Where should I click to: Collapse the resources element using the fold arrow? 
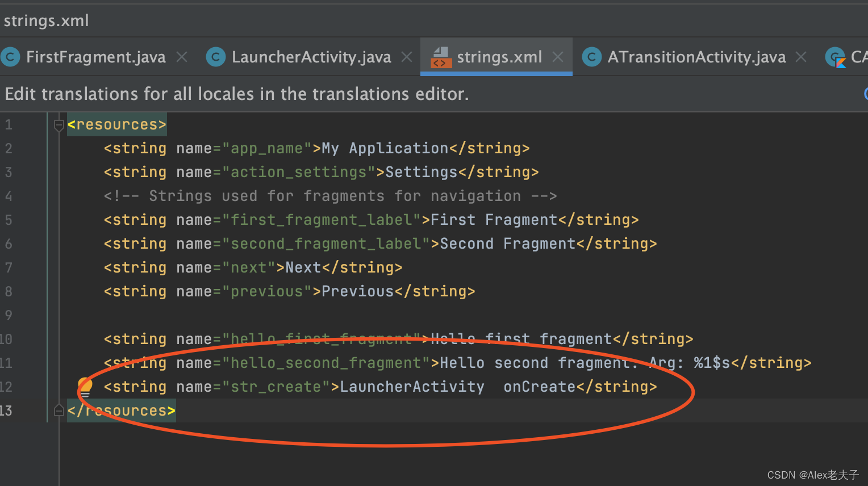coord(59,124)
